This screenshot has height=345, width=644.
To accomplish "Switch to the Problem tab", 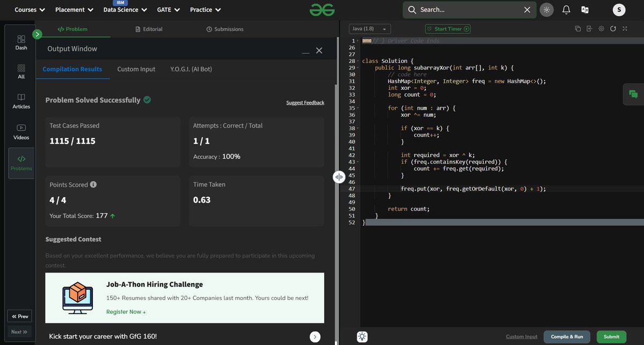I will coord(72,29).
